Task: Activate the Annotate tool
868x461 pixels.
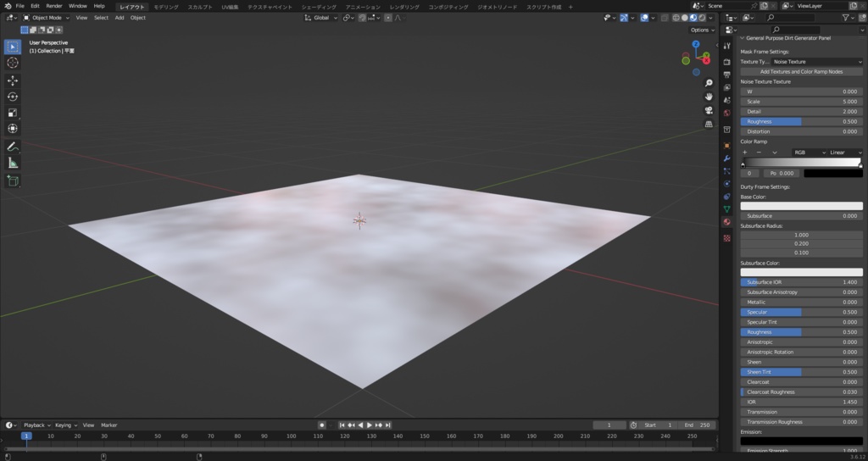Action: point(13,147)
